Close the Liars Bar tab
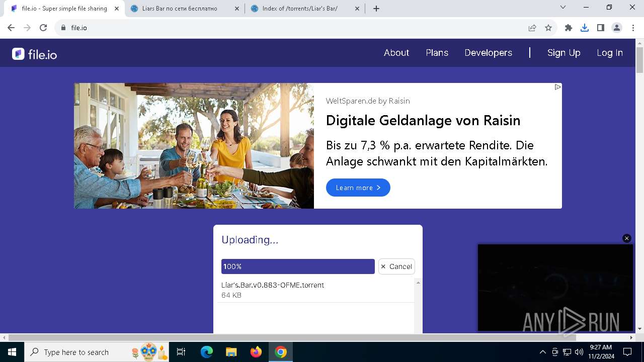The height and width of the screenshot is (362, 644). coord(237,9)
